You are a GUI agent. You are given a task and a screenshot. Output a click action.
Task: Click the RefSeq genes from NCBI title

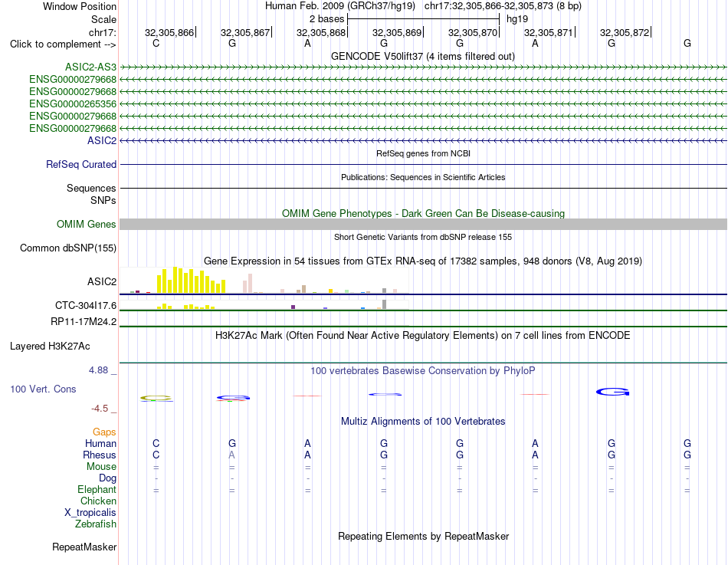pos(423,154)
